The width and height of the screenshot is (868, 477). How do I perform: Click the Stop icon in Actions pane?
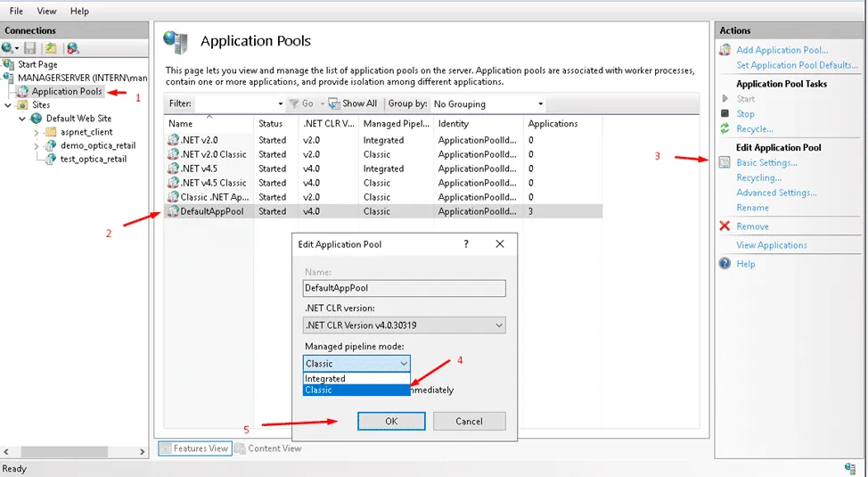pos(725,114)
